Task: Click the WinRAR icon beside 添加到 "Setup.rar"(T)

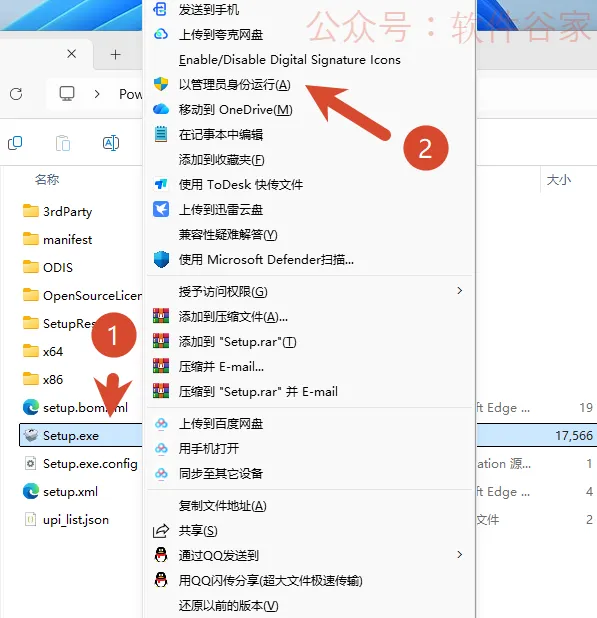Action: (161, 341)
